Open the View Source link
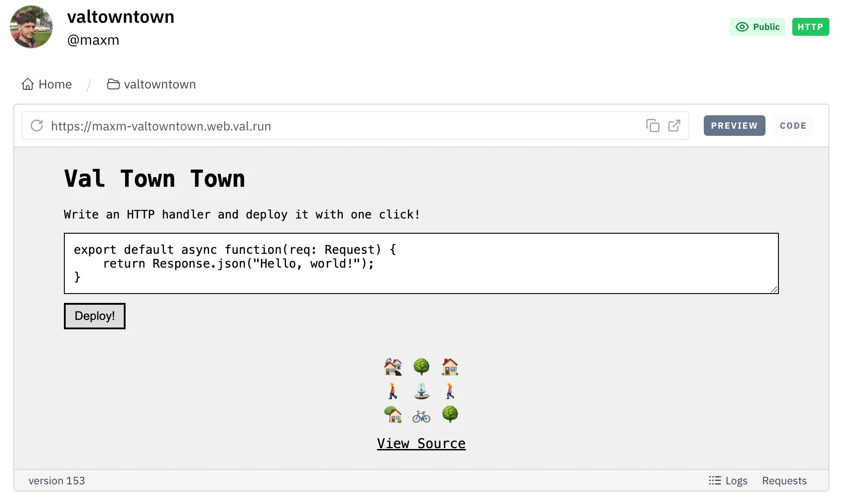This screenshot has width=841, height=504. 421,444
